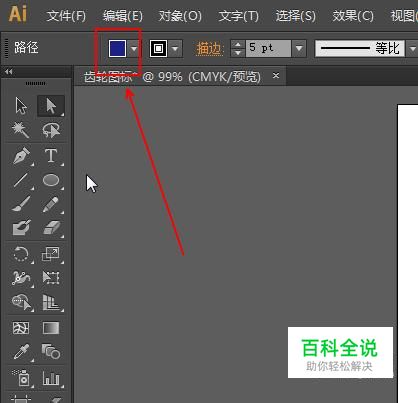Select the Type tool
Screen dimensions: 418x403
(x=51, y=156)
